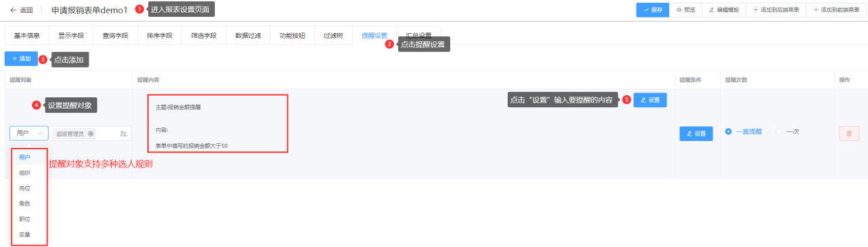The width and height of the screenshot is (868, 247).
Task: Click the 提醒条件 column header
Action: tap(690, 80)
